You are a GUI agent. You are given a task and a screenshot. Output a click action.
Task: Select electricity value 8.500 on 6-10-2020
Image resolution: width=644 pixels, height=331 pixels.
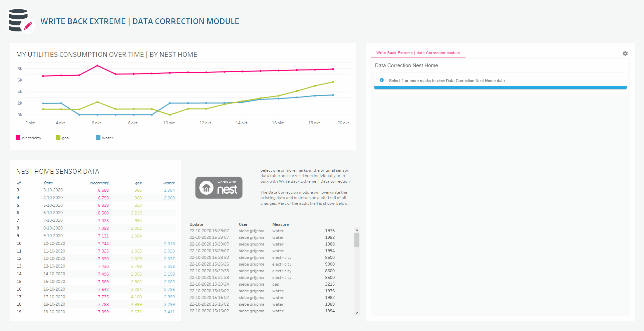(x=103, y=213)
